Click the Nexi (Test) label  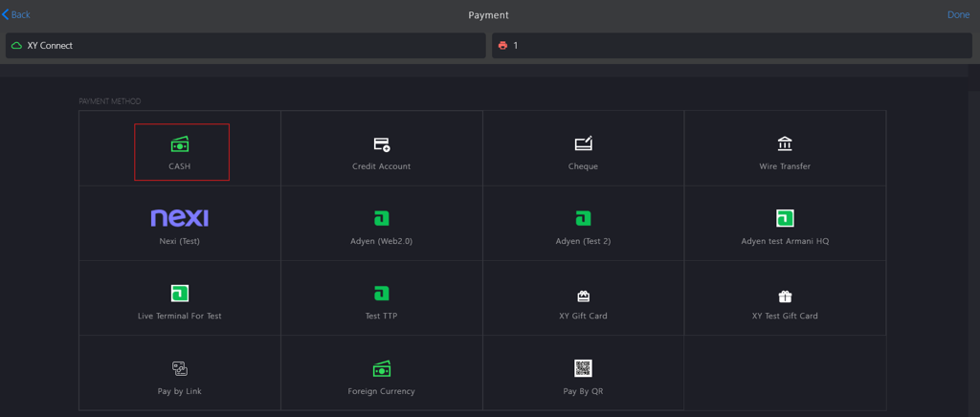(180, 241)
